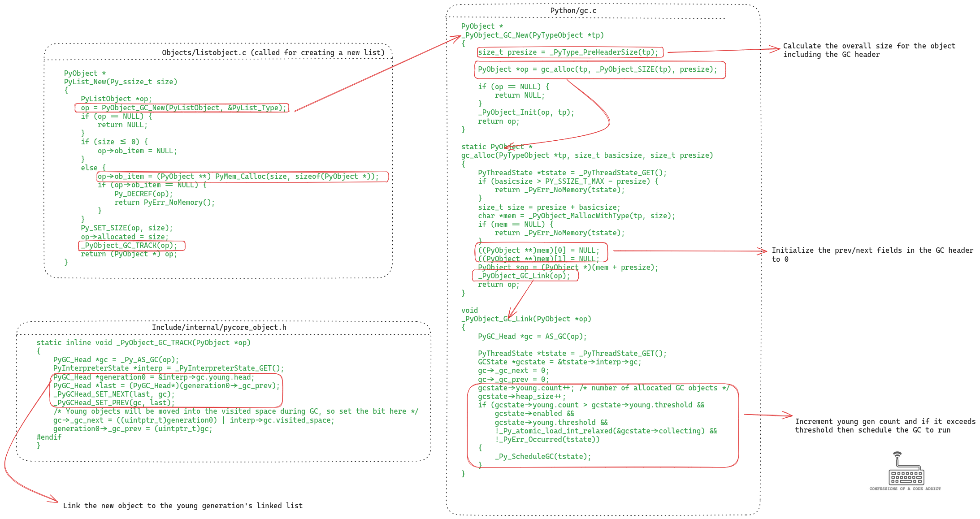Screen dimensions: 980x519
Task: Open the annotation about initializing prev/next fields
Action: (x=872, y=255)
